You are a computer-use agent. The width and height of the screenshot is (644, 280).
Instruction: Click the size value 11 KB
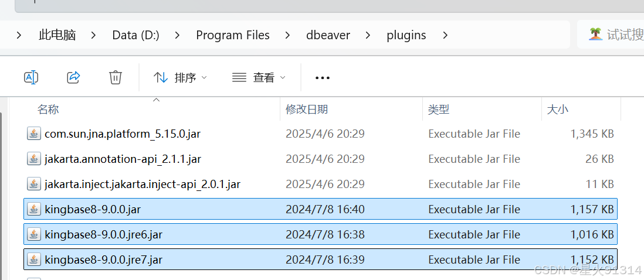point(600,185)
